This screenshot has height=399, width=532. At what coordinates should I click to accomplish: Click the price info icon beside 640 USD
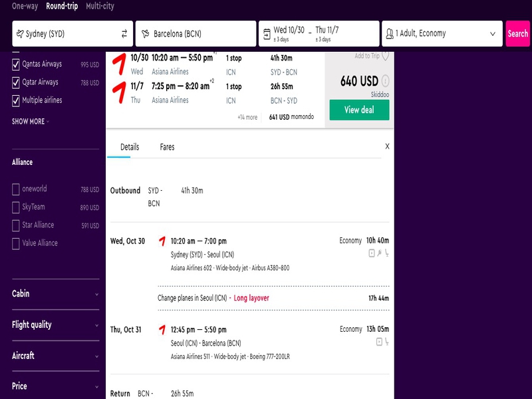[386, 81]
